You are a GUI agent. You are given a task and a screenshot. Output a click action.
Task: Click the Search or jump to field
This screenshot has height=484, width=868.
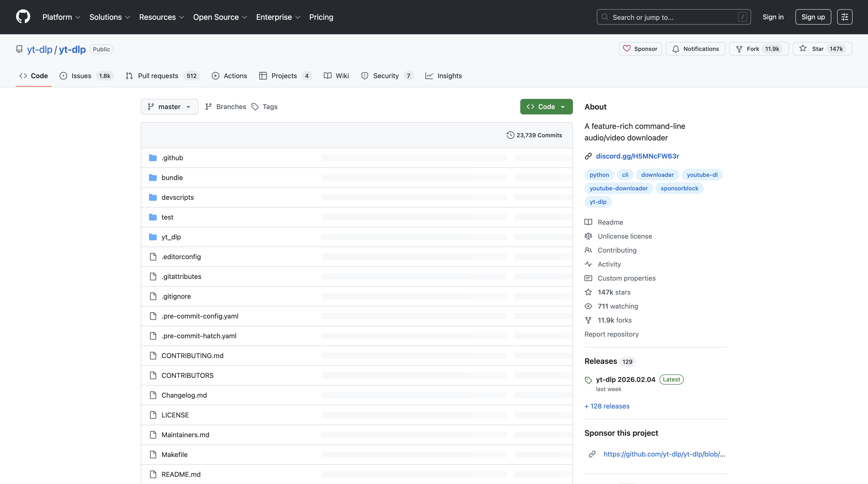coord(673,17)
